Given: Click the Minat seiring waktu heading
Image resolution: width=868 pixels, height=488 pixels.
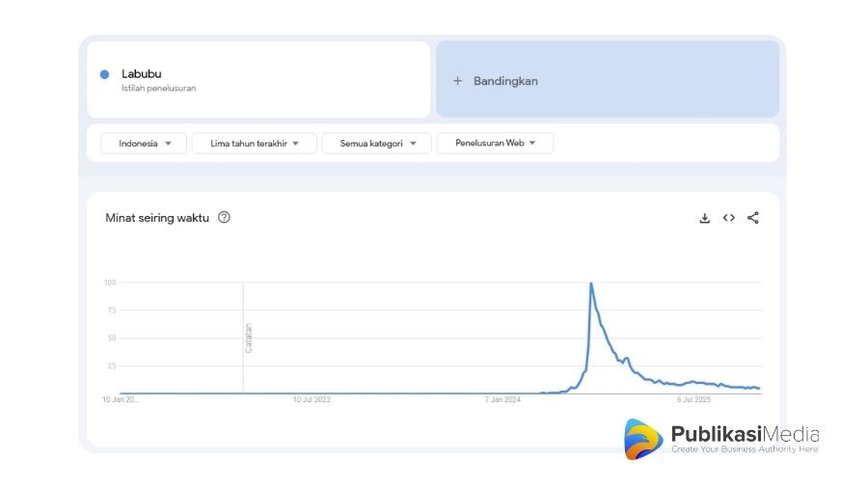Looking at the screenshot, I should click(x=157, y=218).
